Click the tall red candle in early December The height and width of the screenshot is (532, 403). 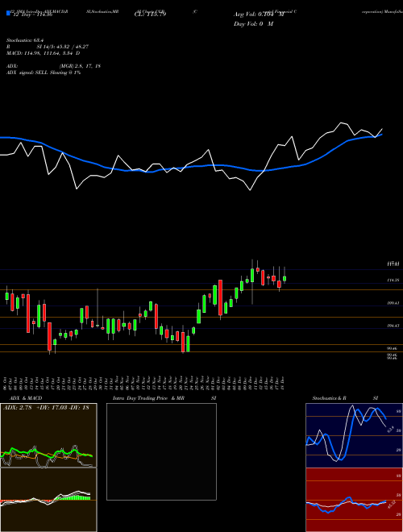(x=221, y=297)
